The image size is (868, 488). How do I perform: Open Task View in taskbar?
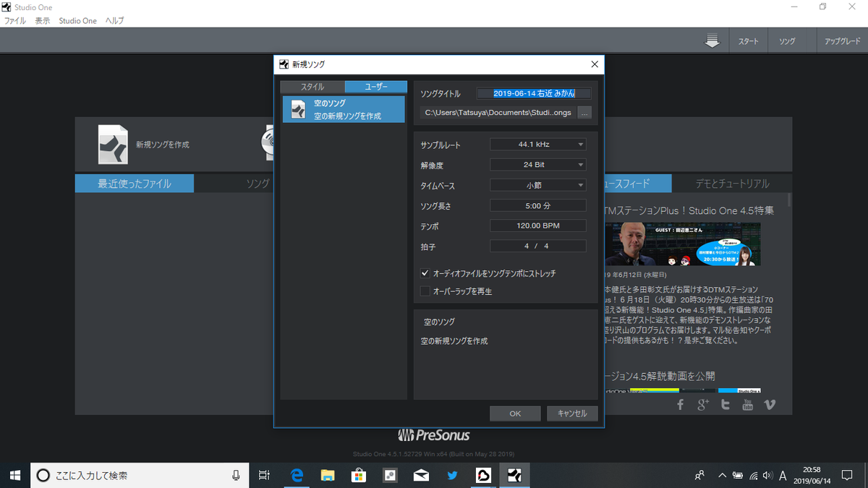(x=264, y=475)
